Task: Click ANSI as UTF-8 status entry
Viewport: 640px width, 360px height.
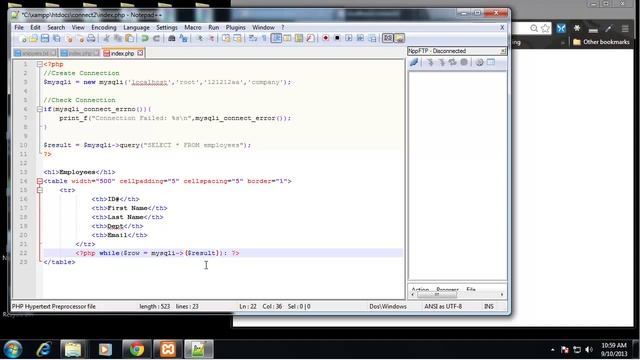Action: [443, 307]
